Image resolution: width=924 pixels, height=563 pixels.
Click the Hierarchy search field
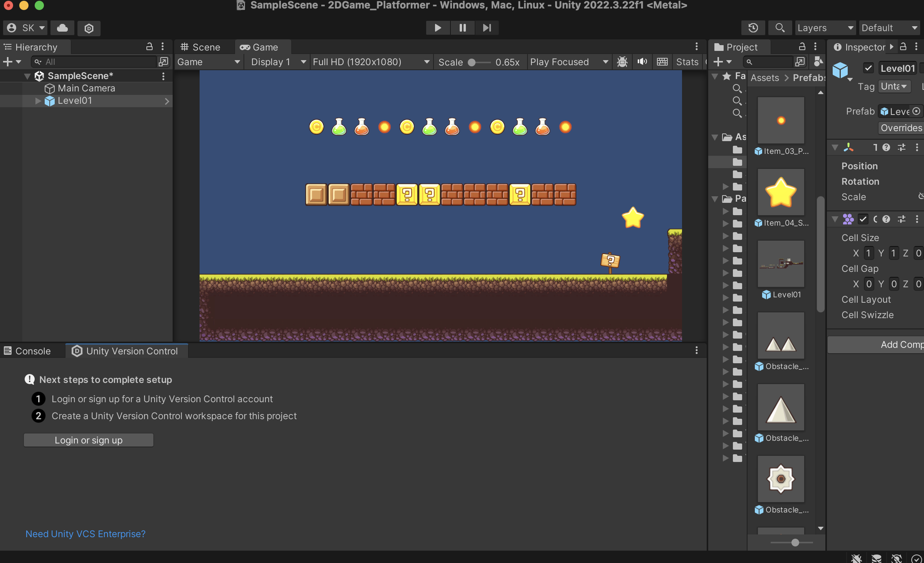pos(94,62)
